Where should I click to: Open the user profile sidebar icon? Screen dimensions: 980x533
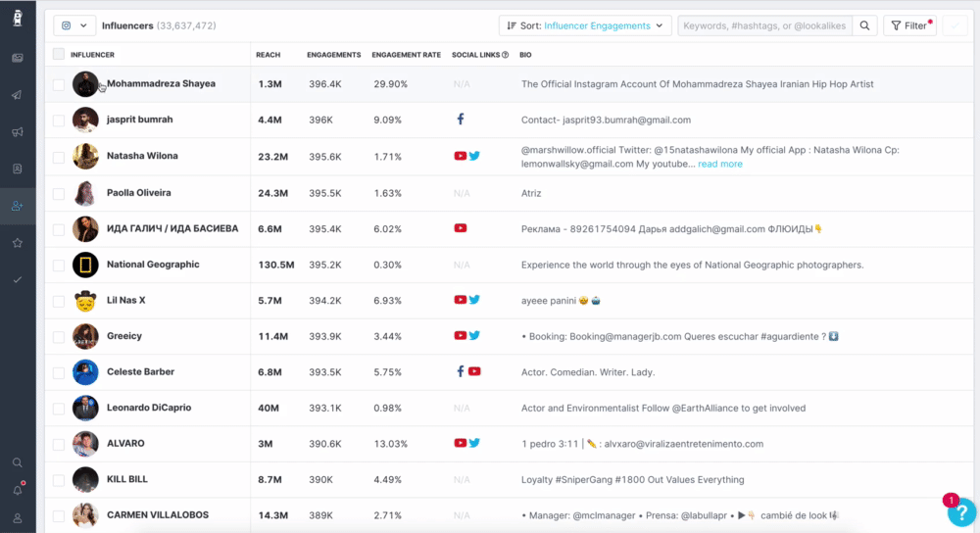[x=18, y=518]
